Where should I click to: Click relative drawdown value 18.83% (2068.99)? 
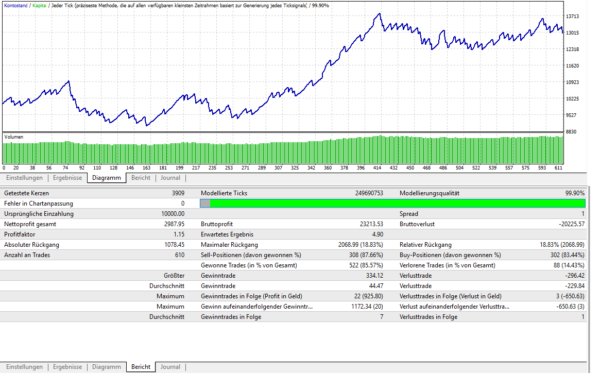tap(562, 245)
